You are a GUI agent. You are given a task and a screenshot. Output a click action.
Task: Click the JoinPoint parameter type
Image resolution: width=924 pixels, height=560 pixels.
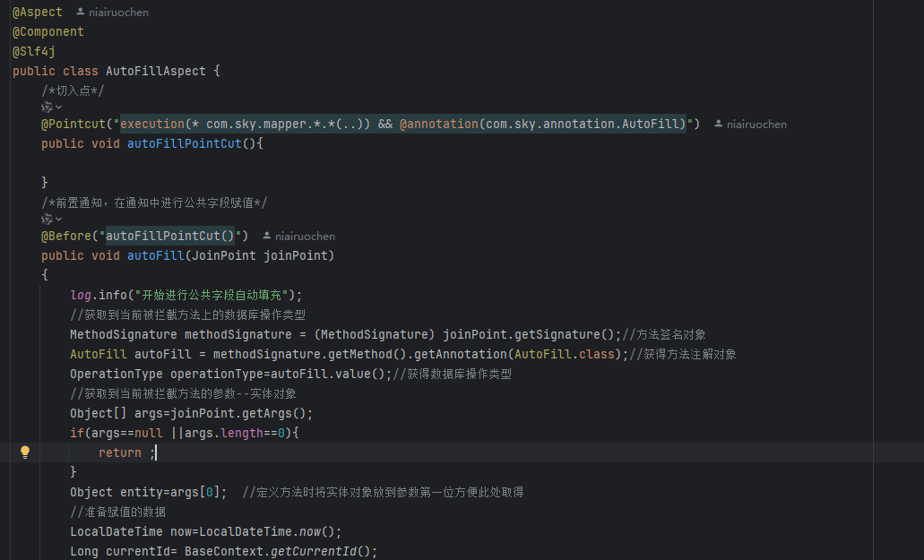[224, 255]
